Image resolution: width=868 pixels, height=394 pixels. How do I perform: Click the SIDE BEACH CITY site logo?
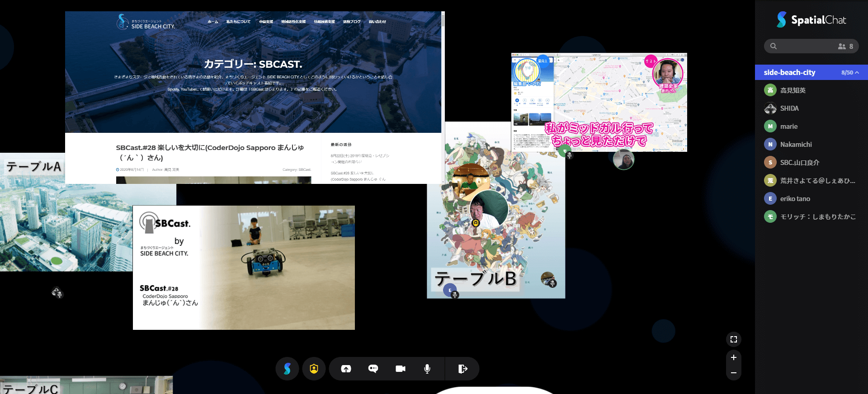pos(146,22)
